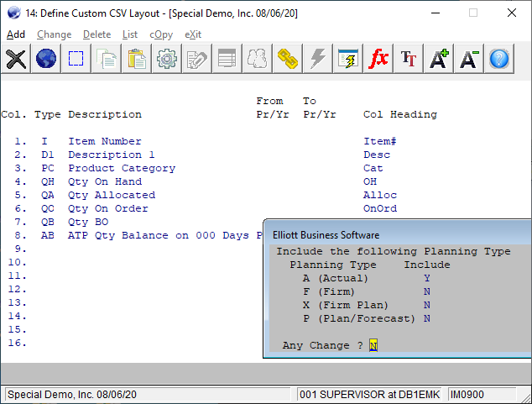
Task: Click the decrease font size A- icon
Action: 469,59
